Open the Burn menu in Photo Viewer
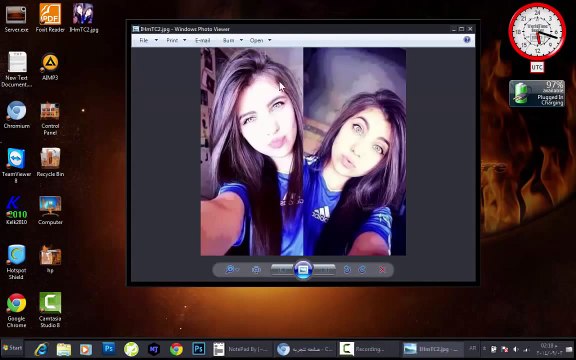This screenshot has height=360, width=576. [233, 40]
